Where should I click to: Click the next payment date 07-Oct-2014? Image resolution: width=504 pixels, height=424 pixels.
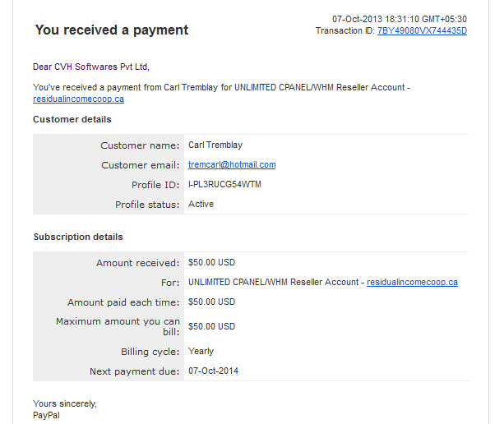213,371
